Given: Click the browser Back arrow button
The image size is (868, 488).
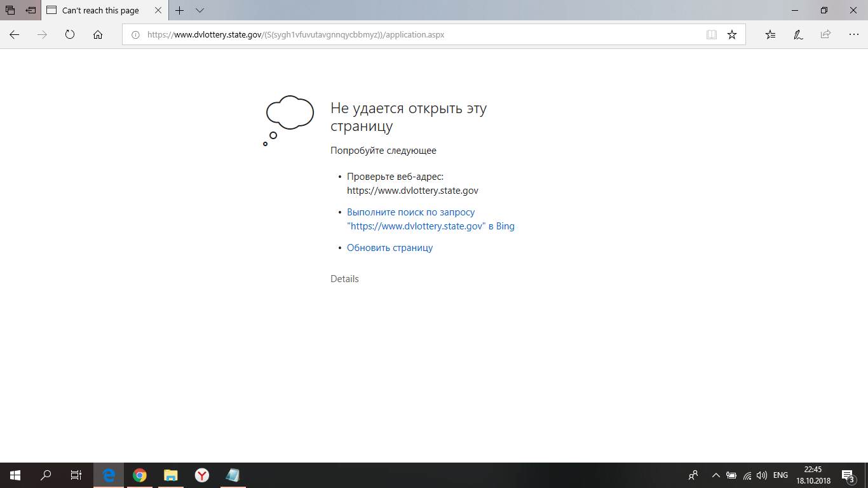Looking at the screenshot, I should point(14,35).
